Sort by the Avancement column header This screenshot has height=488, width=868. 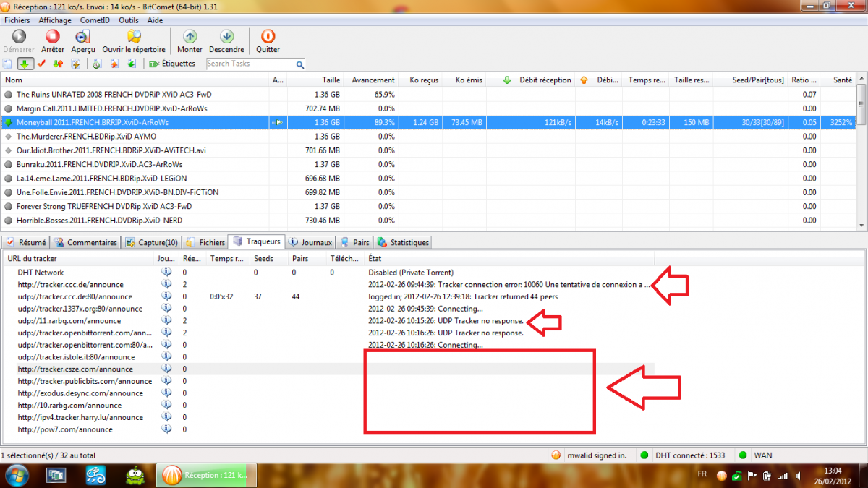point(370,80)
